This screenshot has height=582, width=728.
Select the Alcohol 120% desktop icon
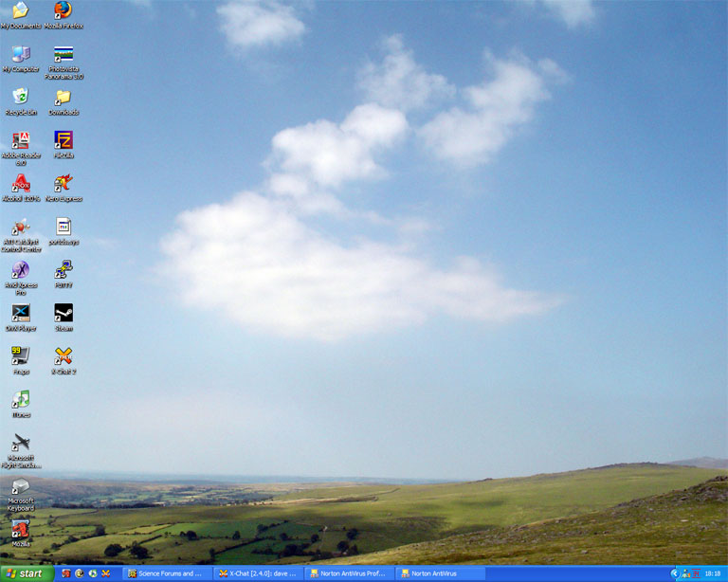pos(20,183)
